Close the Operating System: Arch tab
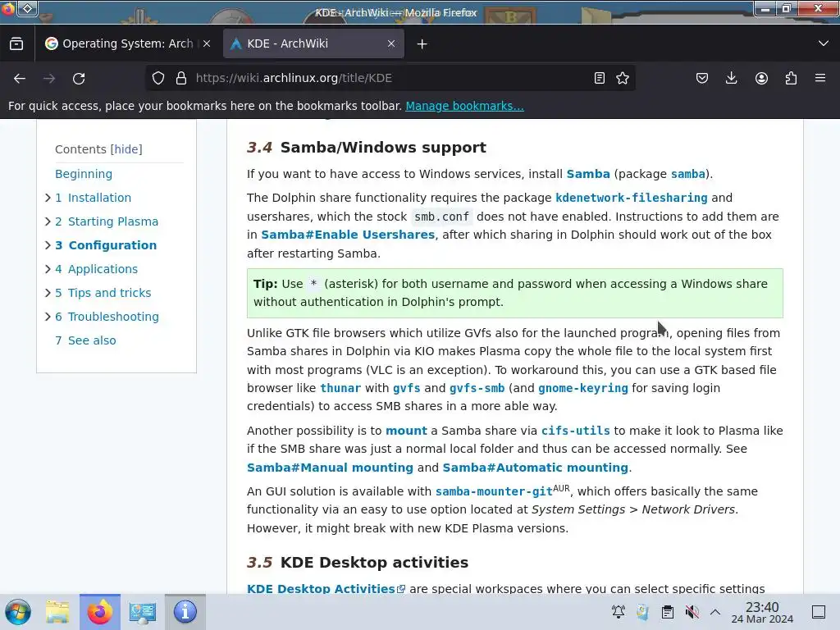Image resolution: width=840 pixels, height=630 pixels. tap(207, 44)
